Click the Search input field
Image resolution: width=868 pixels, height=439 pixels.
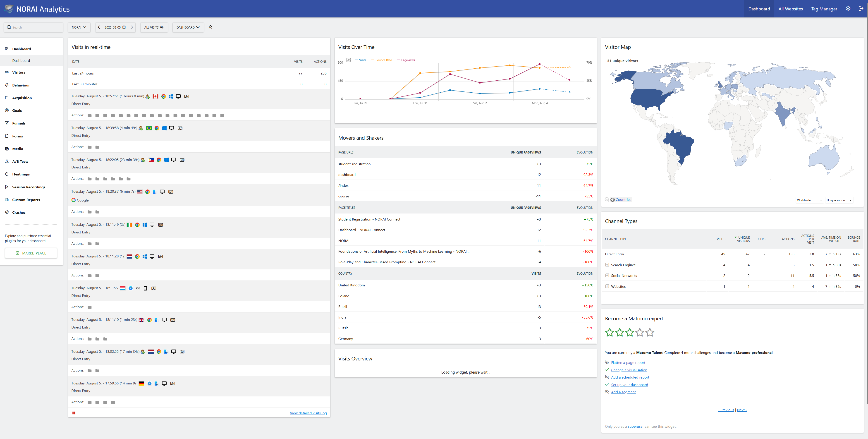point(34,27)
